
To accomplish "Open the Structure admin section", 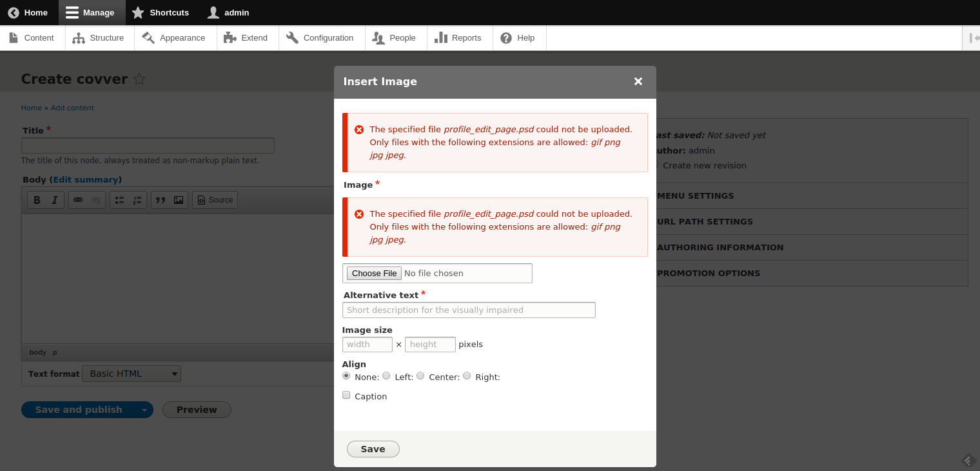I will (99, 38).
